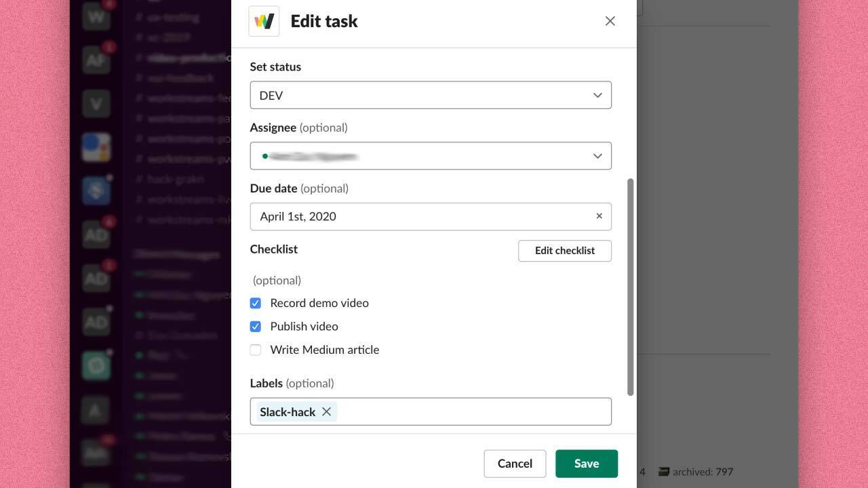Screen dimensions: 868x488
Task: Save the task changes
Action: point(586,464)
